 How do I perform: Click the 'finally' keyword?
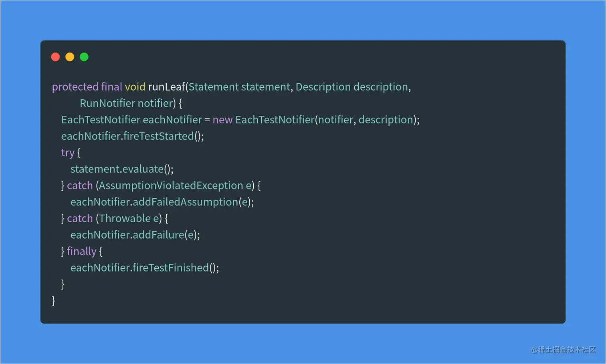coord(81,251)
